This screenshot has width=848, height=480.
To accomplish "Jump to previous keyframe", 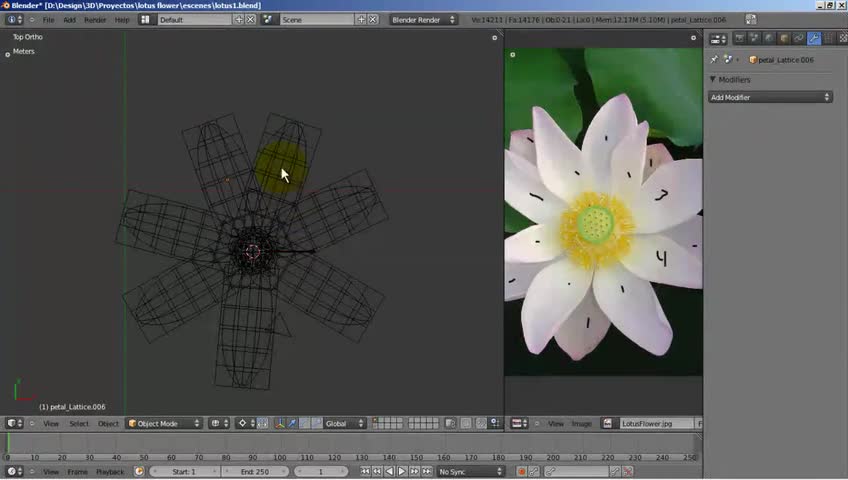I will [377, 471].
